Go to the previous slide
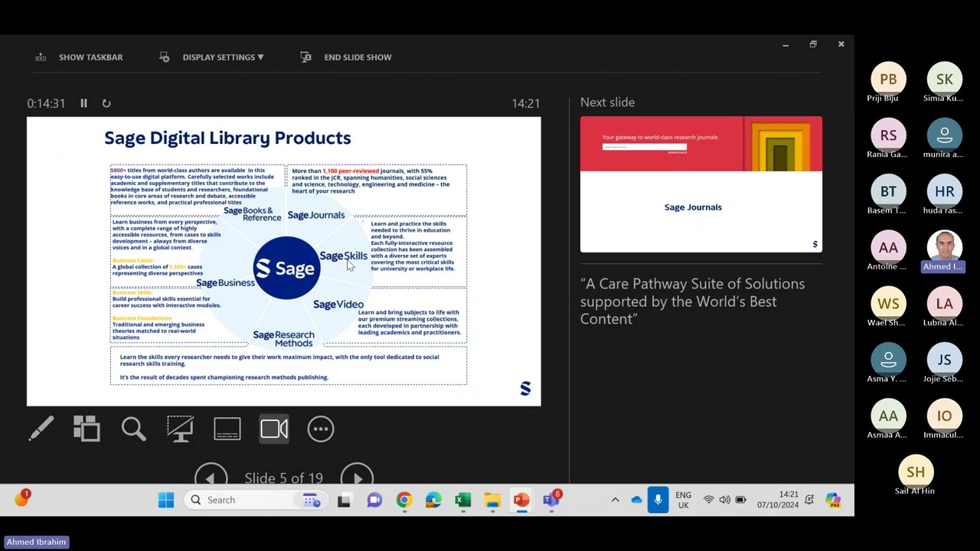This screenshot has height=551, width=980. click(x=211, y=476)
